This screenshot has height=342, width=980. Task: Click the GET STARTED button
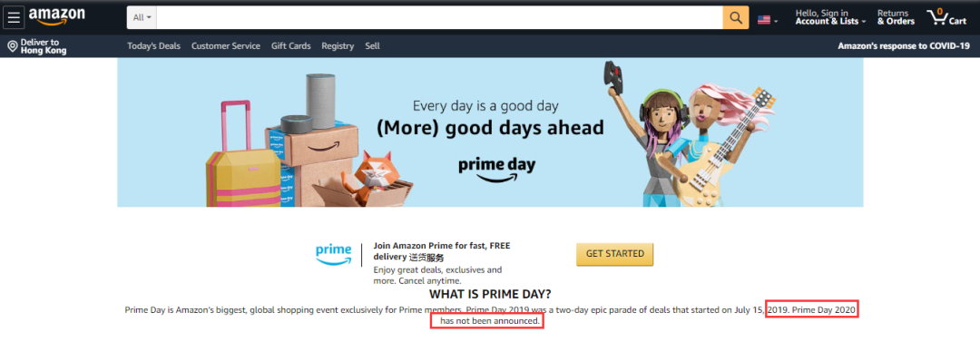click(614, 254)
